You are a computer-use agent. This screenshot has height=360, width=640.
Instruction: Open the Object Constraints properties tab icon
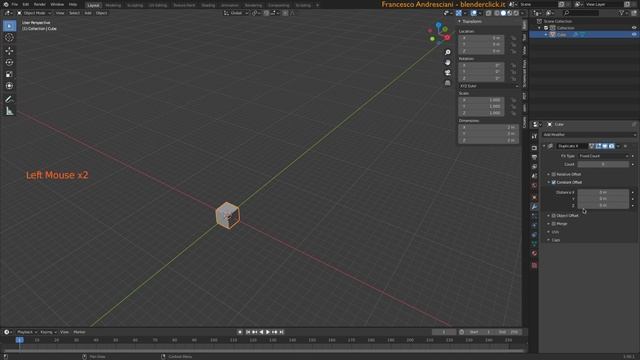(534, 235)
